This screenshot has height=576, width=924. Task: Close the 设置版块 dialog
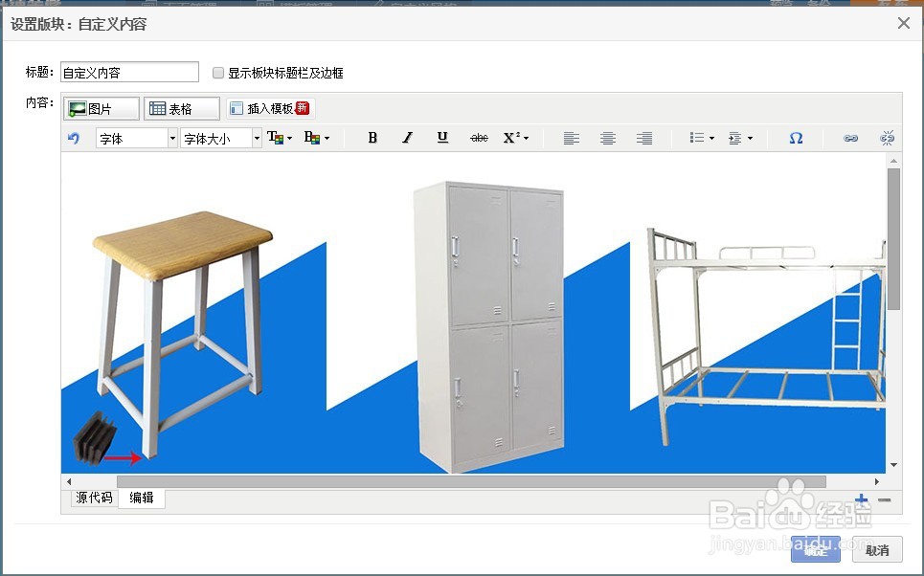click(903, 23)
